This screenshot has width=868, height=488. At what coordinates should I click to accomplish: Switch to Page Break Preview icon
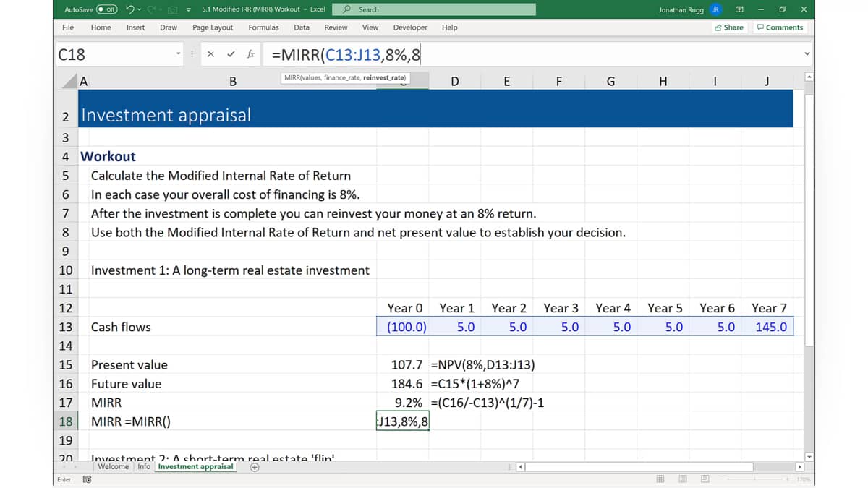point(705,479)
